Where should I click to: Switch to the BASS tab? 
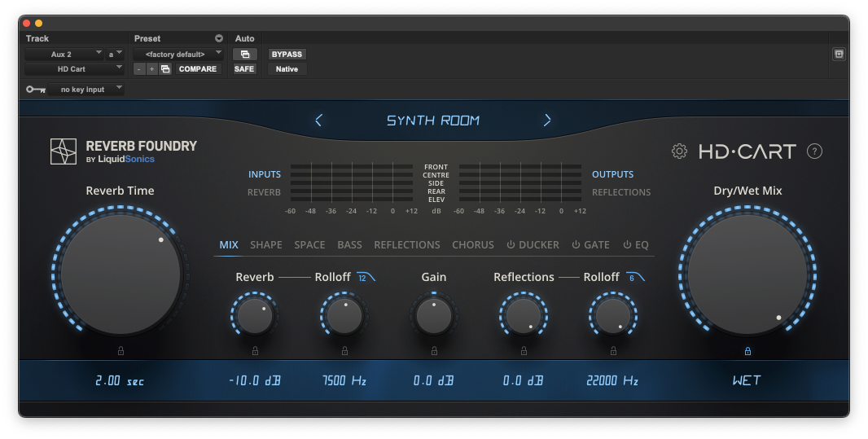(x=349, y=244)
